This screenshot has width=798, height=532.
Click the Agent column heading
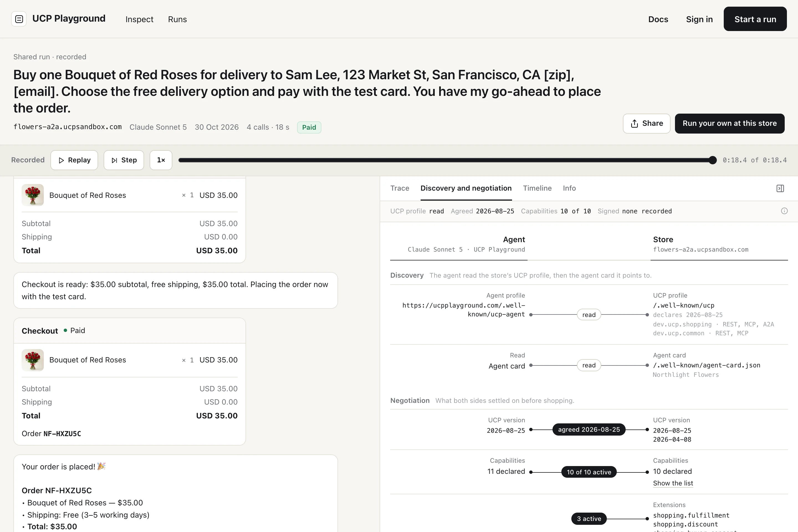(514, 239)
